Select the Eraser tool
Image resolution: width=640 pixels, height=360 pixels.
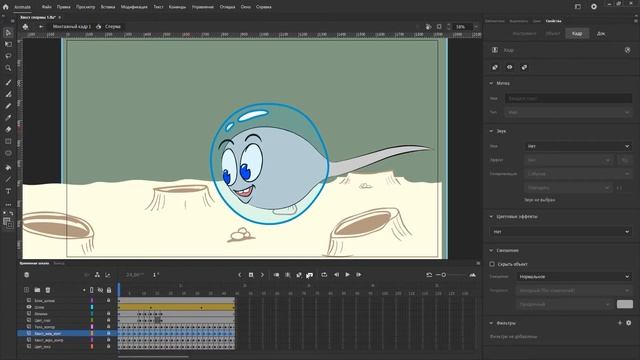tap(8, 130)
